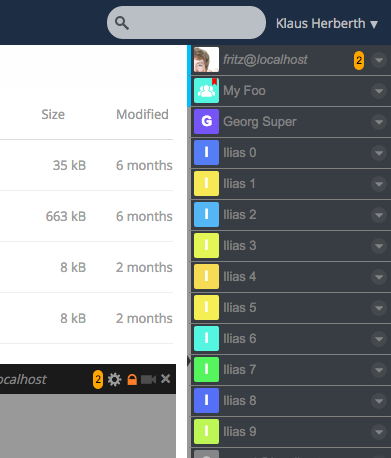Click modified date of the 663 kB file
Viewport: 391px width, 458px height.
point(144,216)
